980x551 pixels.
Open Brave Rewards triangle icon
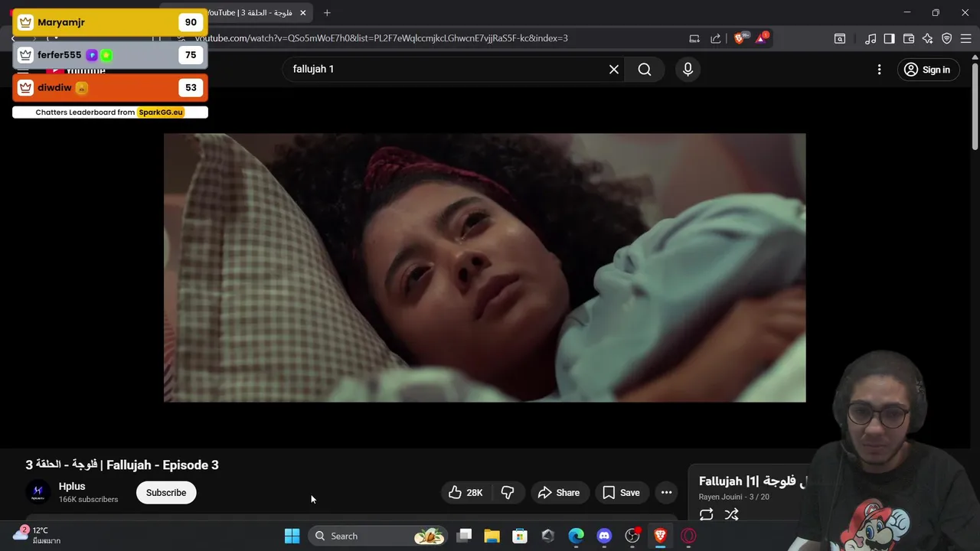click(x=762, y=38)
